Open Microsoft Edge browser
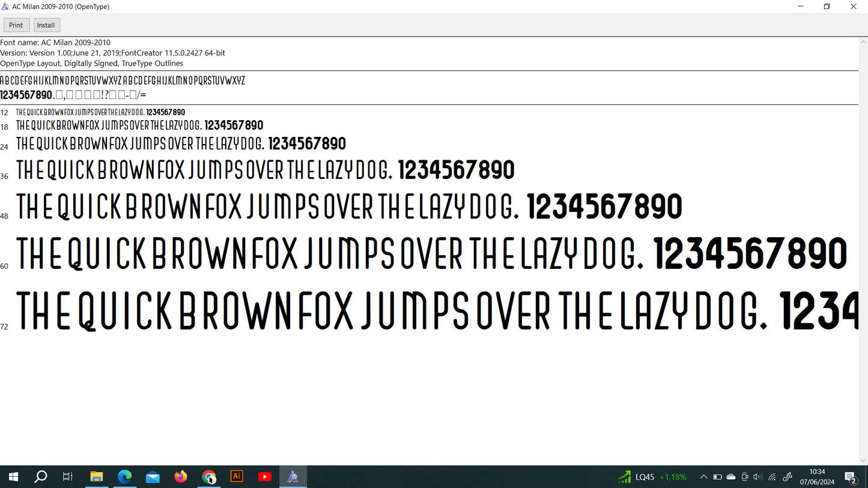 (x=124, y=477)
